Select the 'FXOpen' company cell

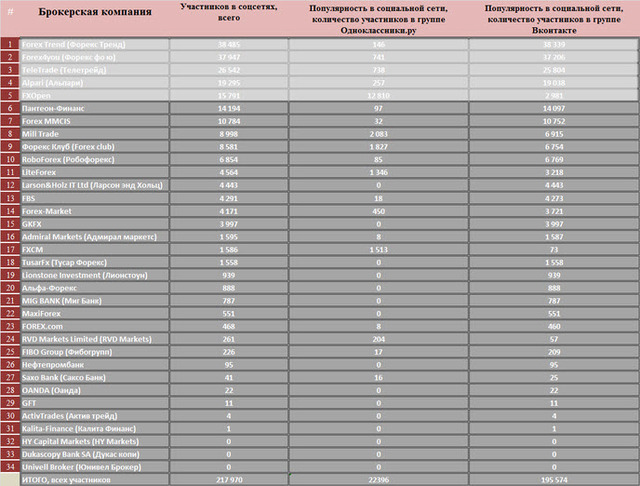coord(95,95)
